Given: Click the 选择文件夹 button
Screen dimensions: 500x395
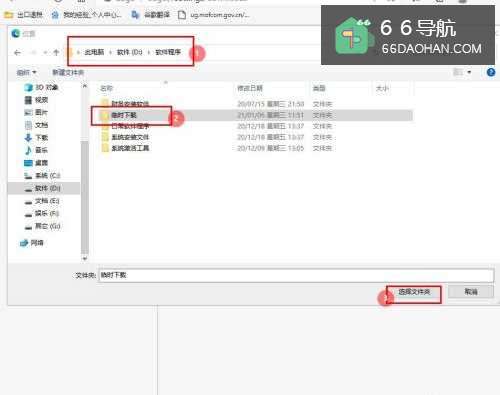Looking at the screenshot, I should click(414, 292).
